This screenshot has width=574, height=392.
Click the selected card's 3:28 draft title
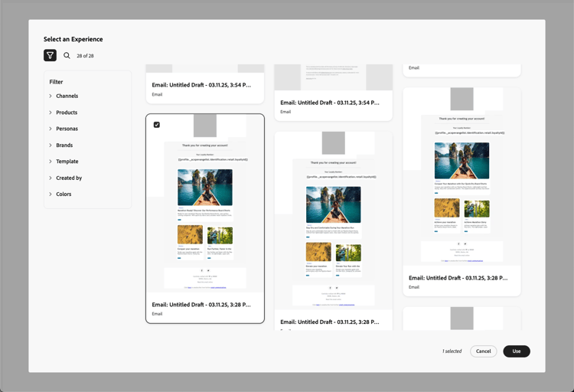click(201, 305)
